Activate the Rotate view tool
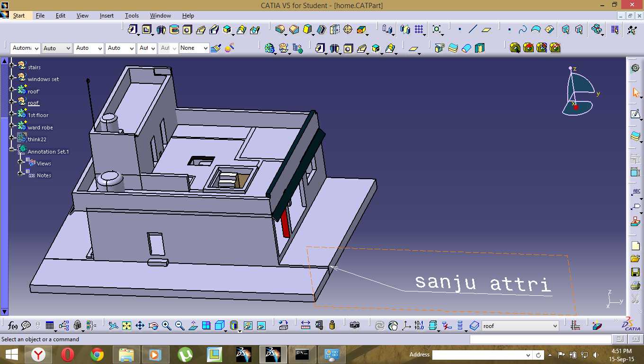 153,326
